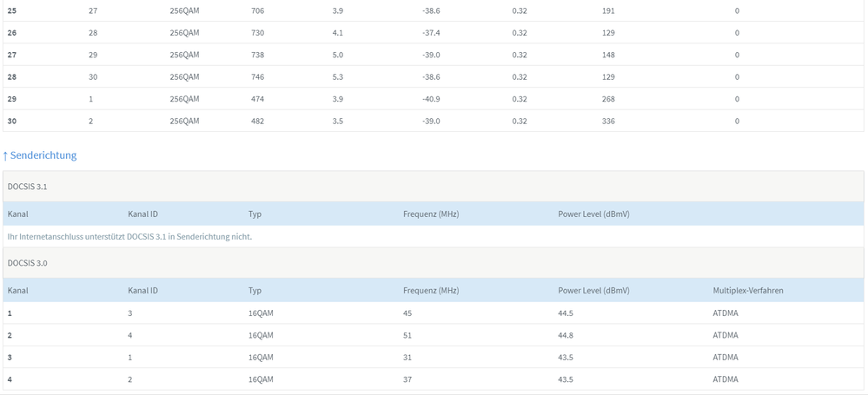Select downstream channel 25 row number
The image size is (868, 395).
pos(12,11)
